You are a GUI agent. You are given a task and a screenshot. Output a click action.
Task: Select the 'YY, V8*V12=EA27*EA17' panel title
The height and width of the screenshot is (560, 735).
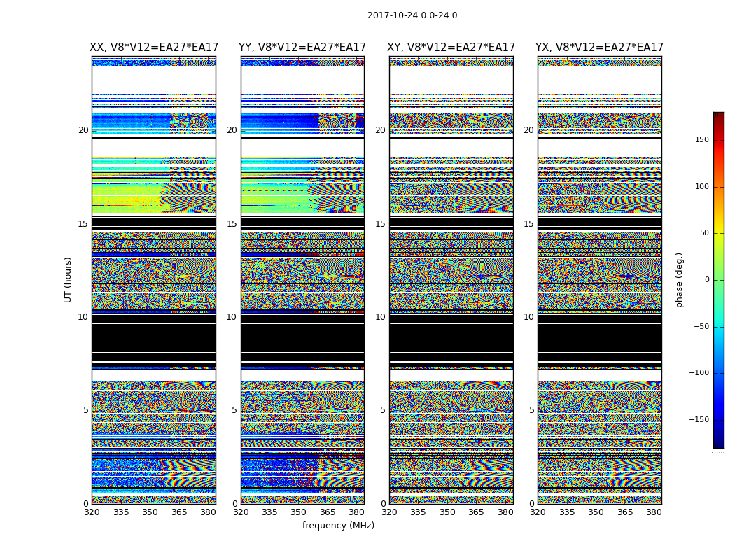coord(302,48)
